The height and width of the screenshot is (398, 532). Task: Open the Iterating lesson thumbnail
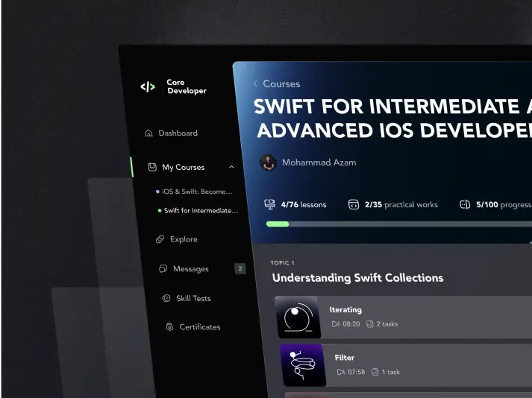click(298, 317)
